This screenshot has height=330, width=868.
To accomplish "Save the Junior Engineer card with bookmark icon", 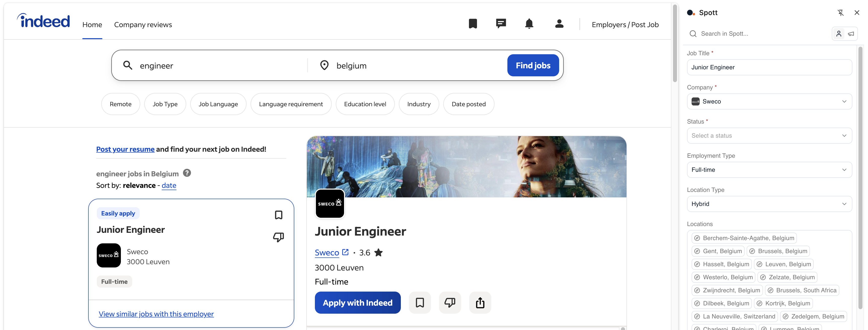I will pyautogui.click(x=278, y=215).
